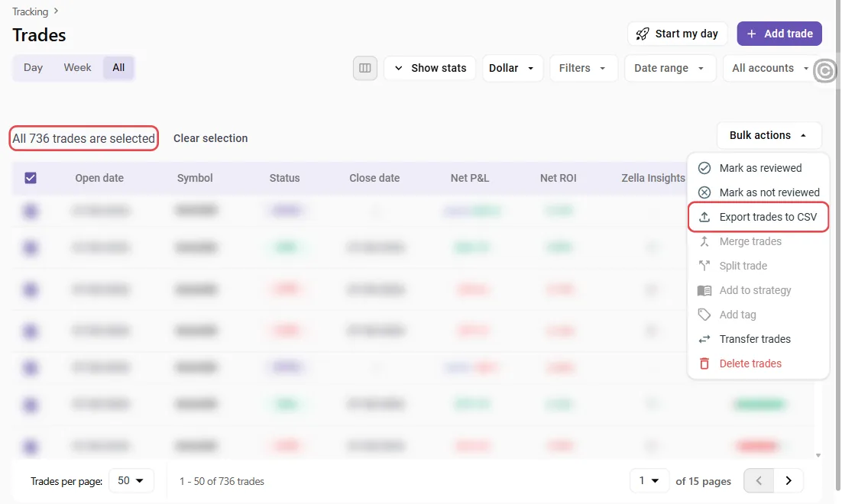Sort by Symbol column header
The image size is (842, 504).
[x=195, y=178]
